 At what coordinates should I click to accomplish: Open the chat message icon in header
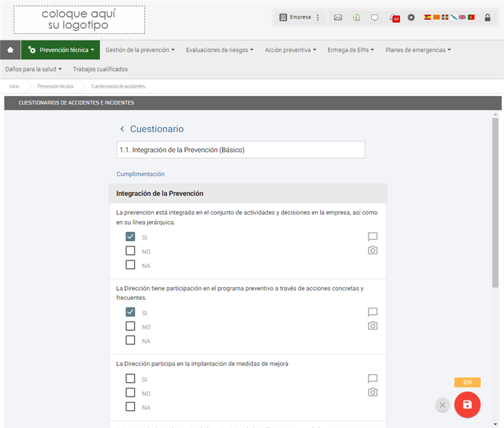374,17
